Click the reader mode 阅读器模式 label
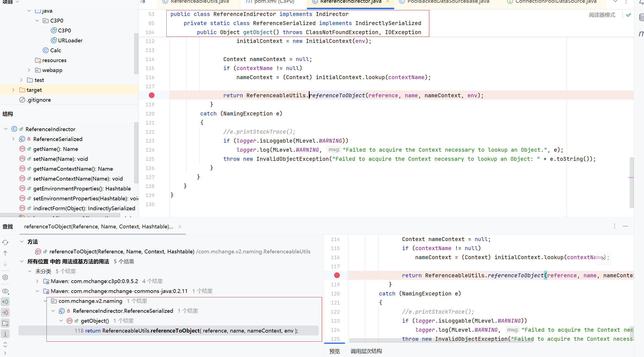This screenshot has height=357, width=644. 602,15
